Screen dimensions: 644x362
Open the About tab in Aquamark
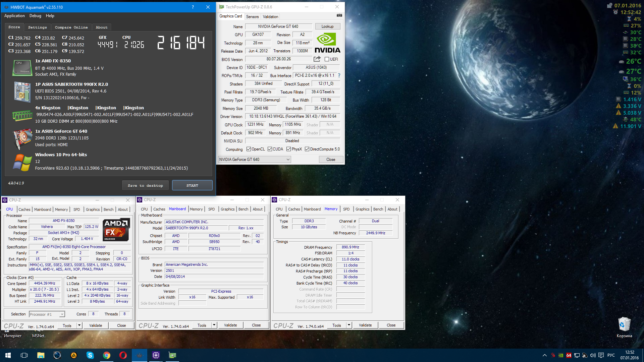coord(102,27)
